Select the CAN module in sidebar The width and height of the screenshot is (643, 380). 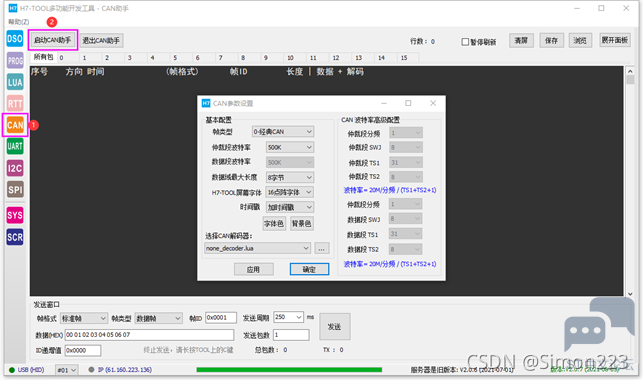pos(15,125)
